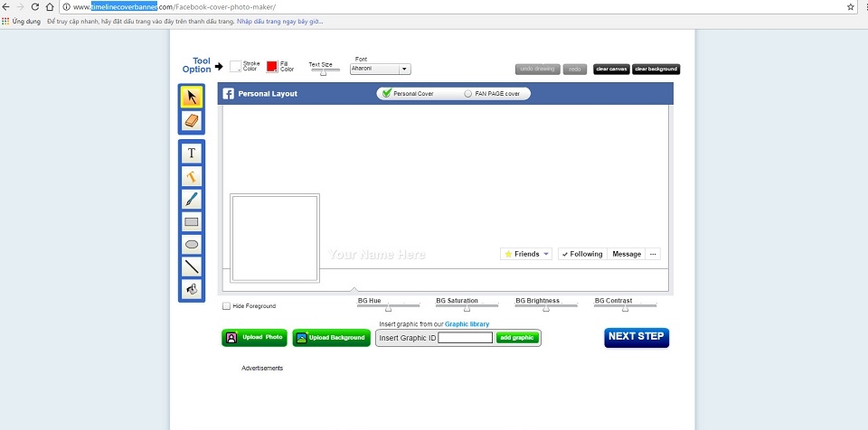This screenshot has width=868, height=430.
Task: Click the Nhập dấu trang ngay bây giờ link
Action: [280, 22]
